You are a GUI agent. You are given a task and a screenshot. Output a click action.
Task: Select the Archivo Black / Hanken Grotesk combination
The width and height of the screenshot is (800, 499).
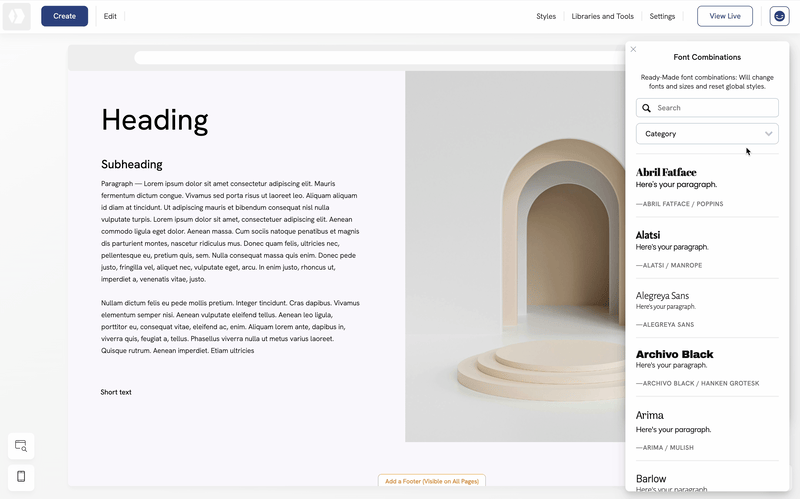coord(706,368)
